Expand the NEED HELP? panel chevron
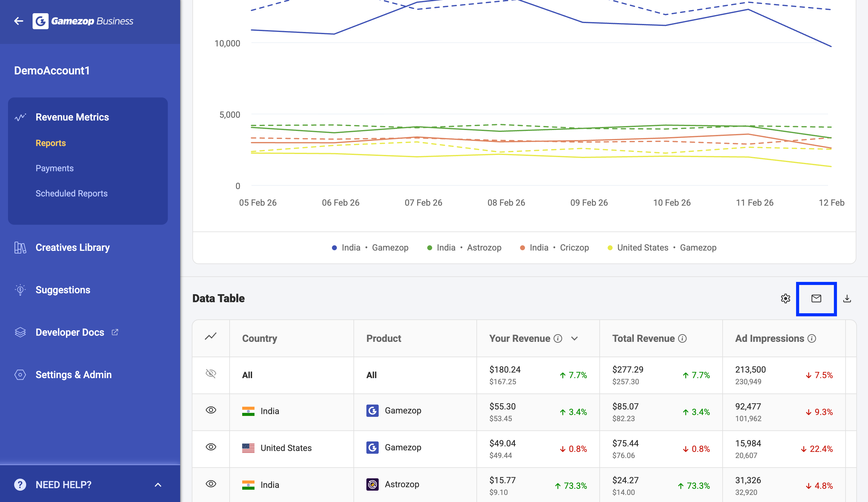The height and width of the screenshot is (502, 868). (158, 485)
